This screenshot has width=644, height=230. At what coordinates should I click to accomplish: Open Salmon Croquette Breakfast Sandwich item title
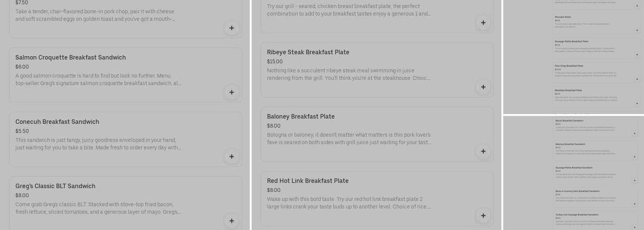tap(70, 57)
